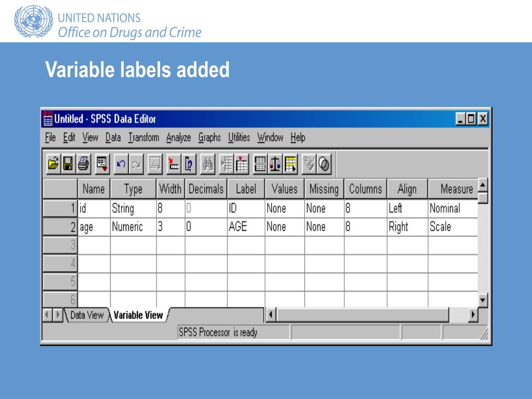Click the SPSS icon in the title bar
This screenshot has height=399, width=532.
click(47, 119)
